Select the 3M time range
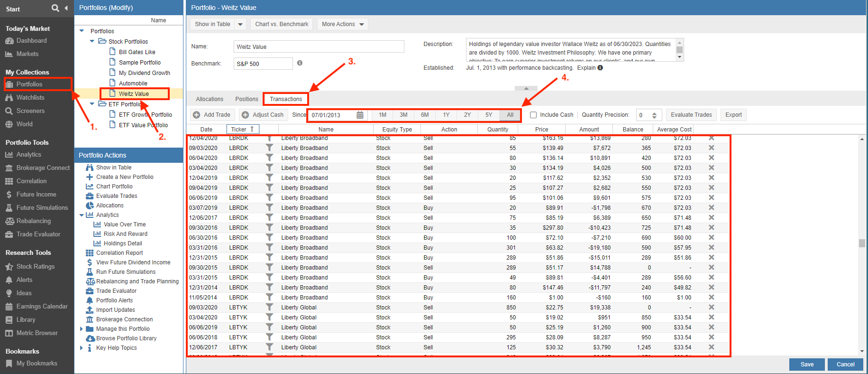This screenshot has width=868, height=374. [403, 115]
